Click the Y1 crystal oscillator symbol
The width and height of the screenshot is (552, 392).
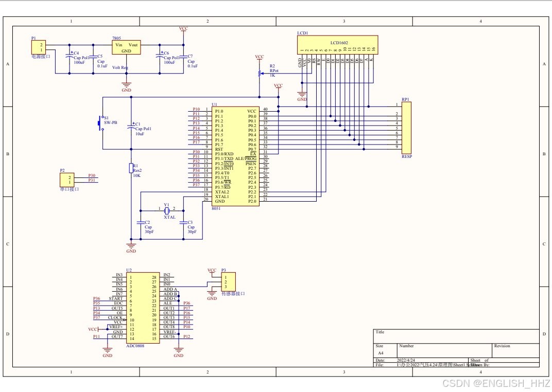[x=167, y=210]
